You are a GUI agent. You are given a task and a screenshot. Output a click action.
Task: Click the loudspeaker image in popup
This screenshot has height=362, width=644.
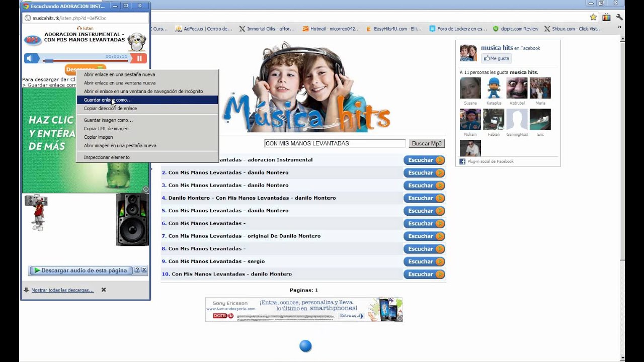132,220
